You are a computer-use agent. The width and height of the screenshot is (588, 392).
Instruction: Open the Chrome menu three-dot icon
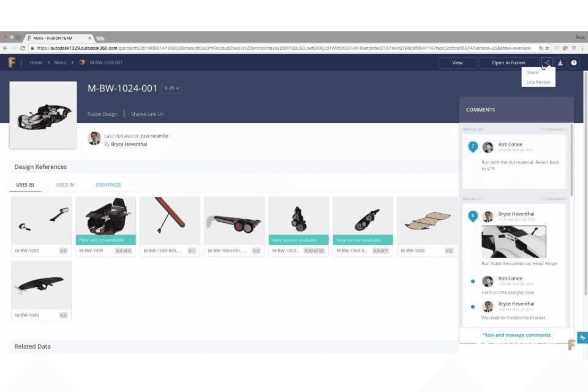(582, 48)
